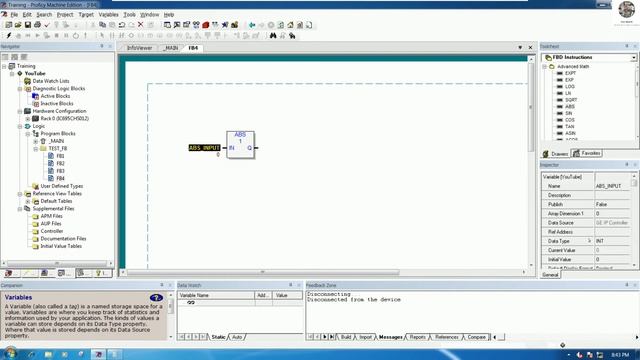The image size is (640, 360).
Task: Click the red checkmark Validate icon
Action: 47,25
